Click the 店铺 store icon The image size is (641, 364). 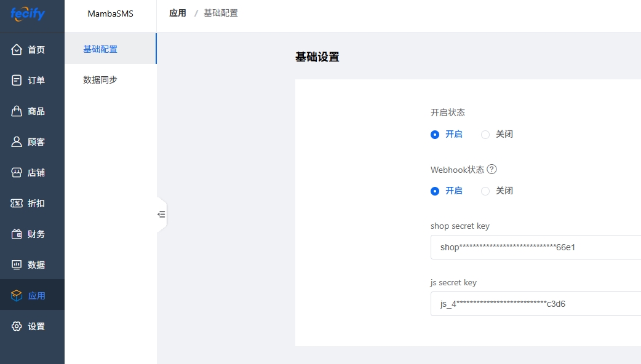pyautogui.click(x=17, y=173)
